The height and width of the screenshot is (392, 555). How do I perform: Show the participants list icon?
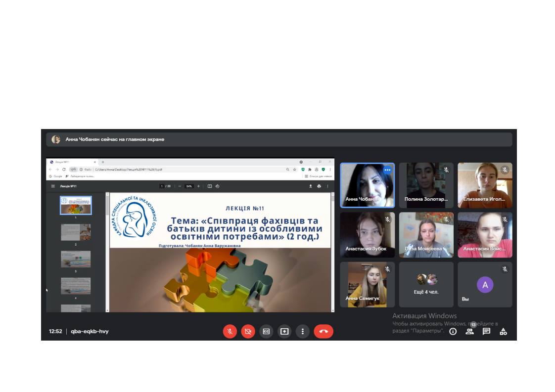(469, 332)
